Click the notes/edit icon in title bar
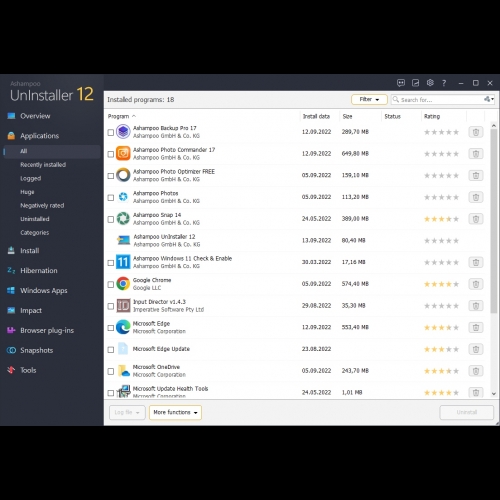 coord(415,83)
